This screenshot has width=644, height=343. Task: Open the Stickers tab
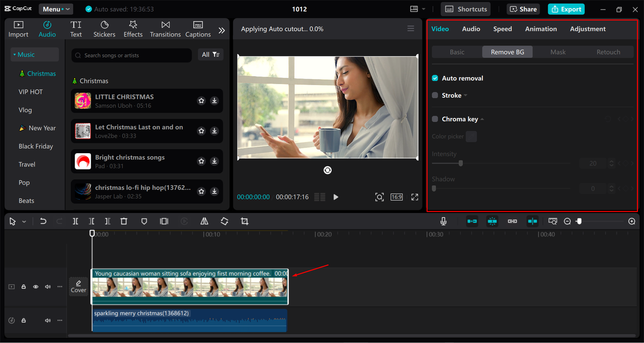pyautogui.click(x=104, y=29)
